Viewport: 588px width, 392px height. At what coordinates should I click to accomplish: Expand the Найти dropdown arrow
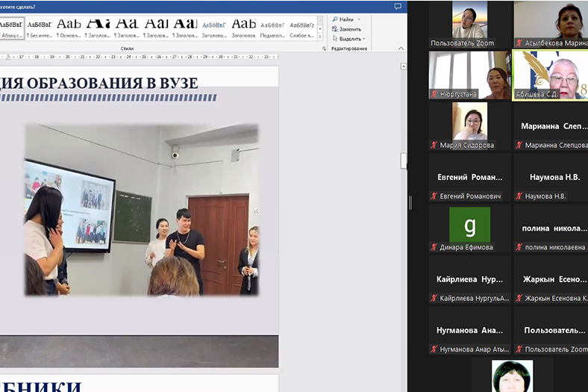(359, 19)
